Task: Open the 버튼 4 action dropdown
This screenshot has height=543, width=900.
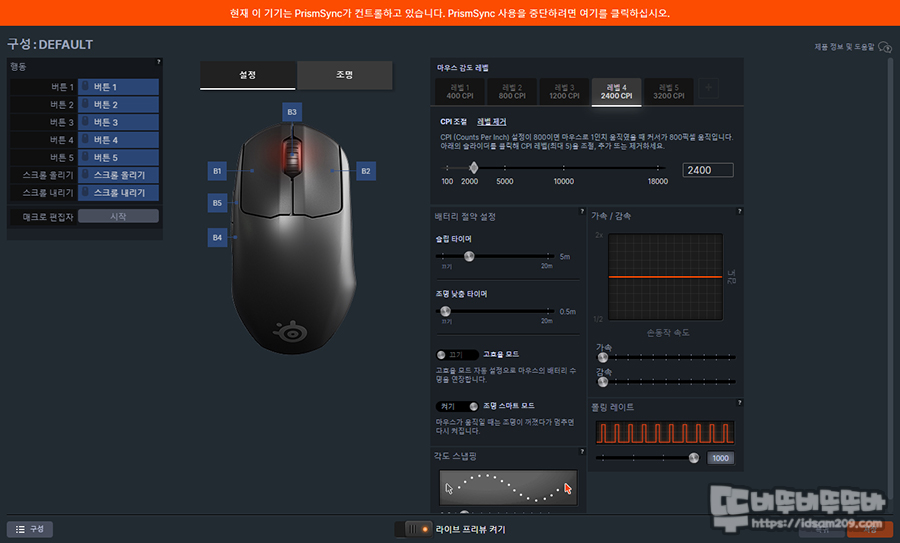Action: pyautogui.click(x=118, y=139)
